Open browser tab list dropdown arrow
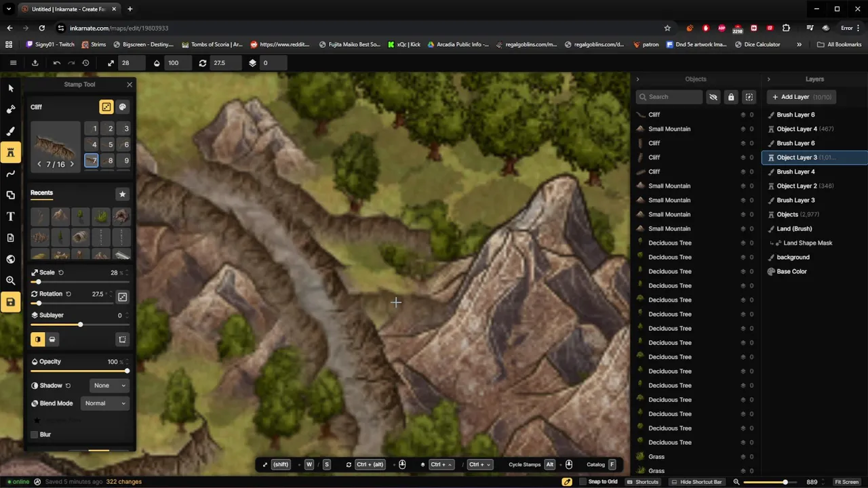 [9, 9]
